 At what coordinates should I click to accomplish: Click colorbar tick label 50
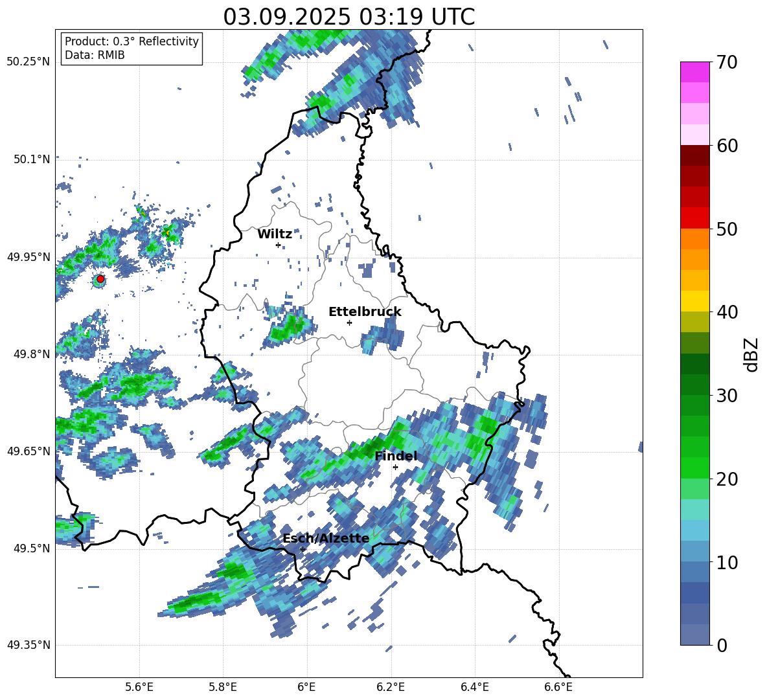point(727,229)
